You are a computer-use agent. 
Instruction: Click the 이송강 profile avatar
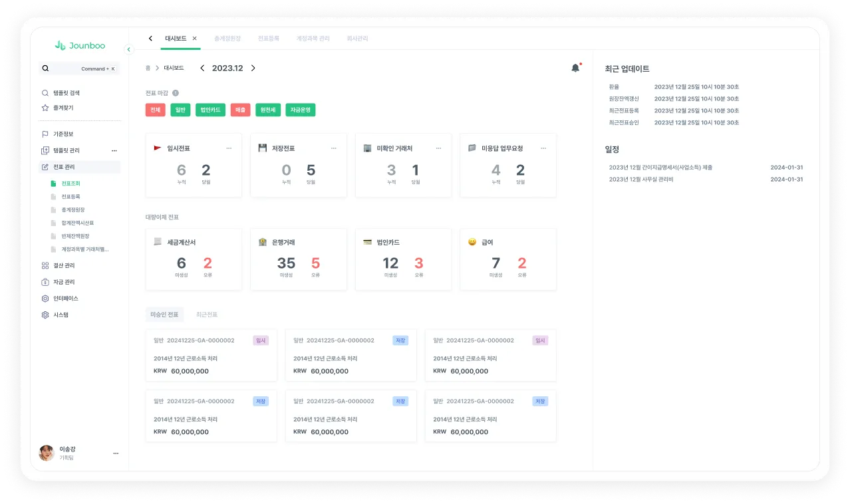pyautogui.click(x=47, y=453)
